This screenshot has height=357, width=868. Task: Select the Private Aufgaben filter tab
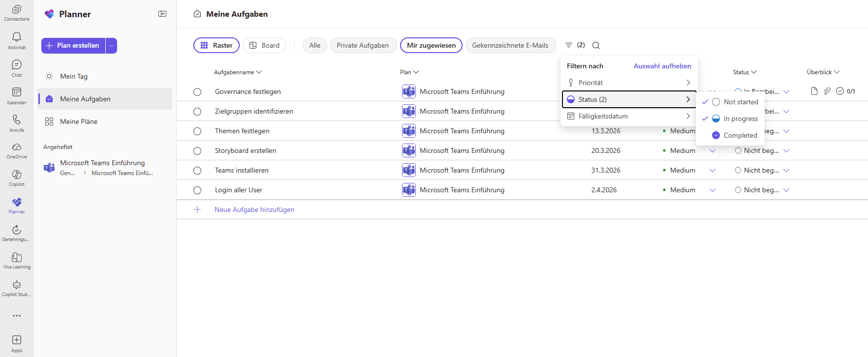pos(363,45)
